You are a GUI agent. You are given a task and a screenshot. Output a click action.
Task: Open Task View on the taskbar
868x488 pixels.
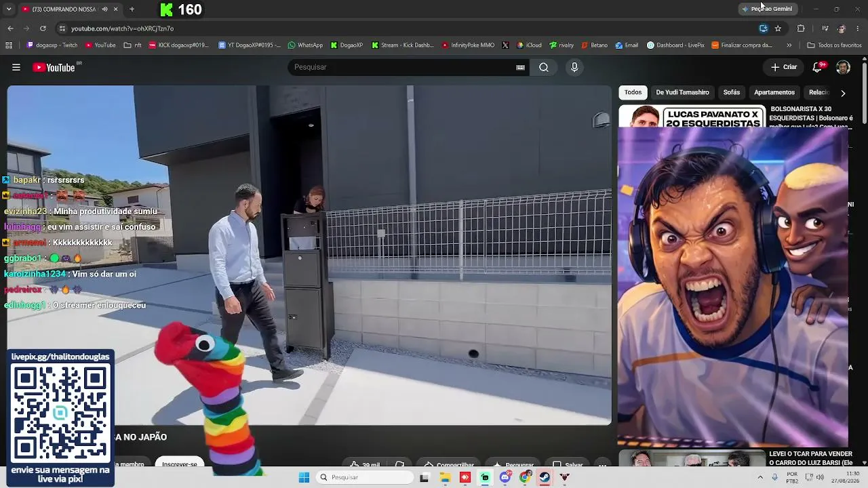tap(425, 477)
